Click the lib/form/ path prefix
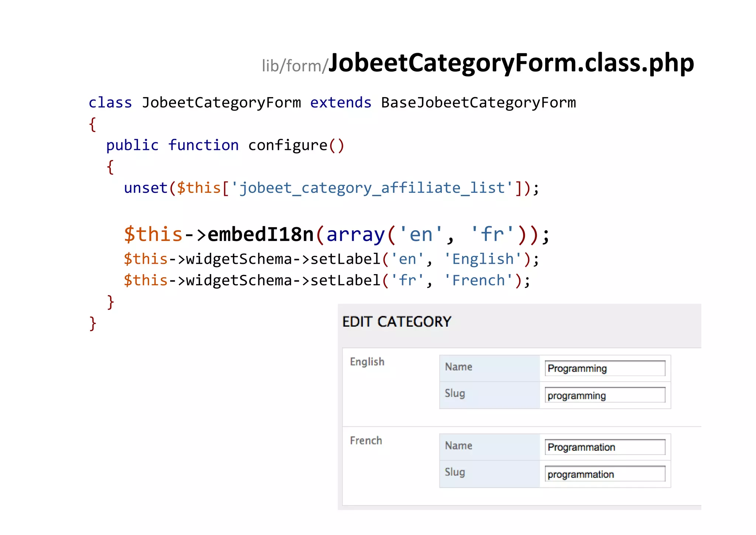This screenshot has width=756, height=535. (295, 66)
